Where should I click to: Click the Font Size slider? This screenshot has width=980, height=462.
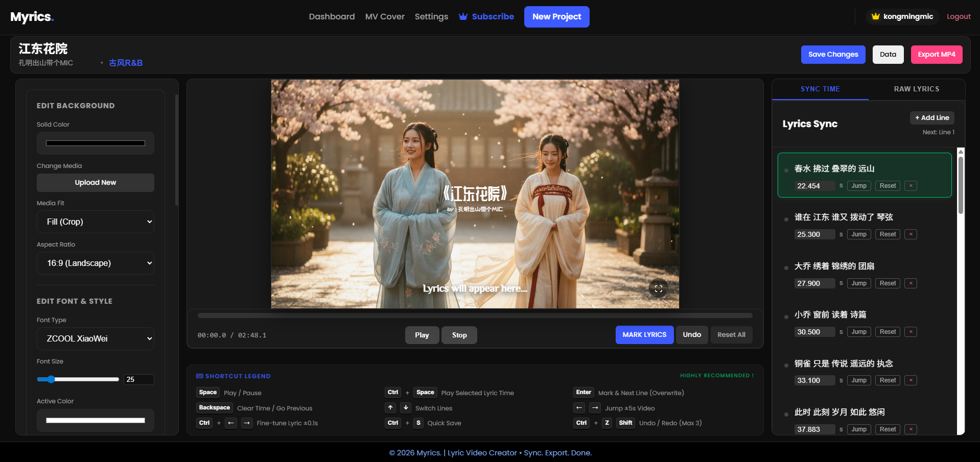(x=78, y=379)
